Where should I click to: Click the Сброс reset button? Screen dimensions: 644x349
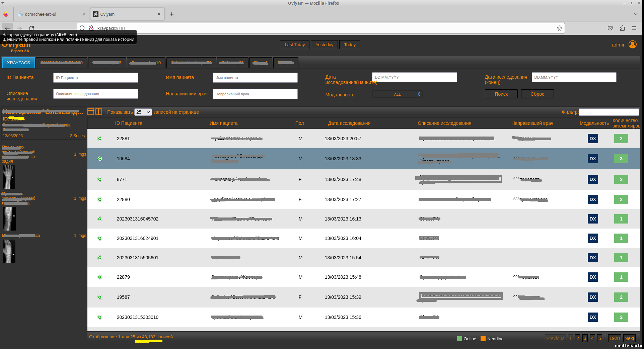click(x=537, y=94)
